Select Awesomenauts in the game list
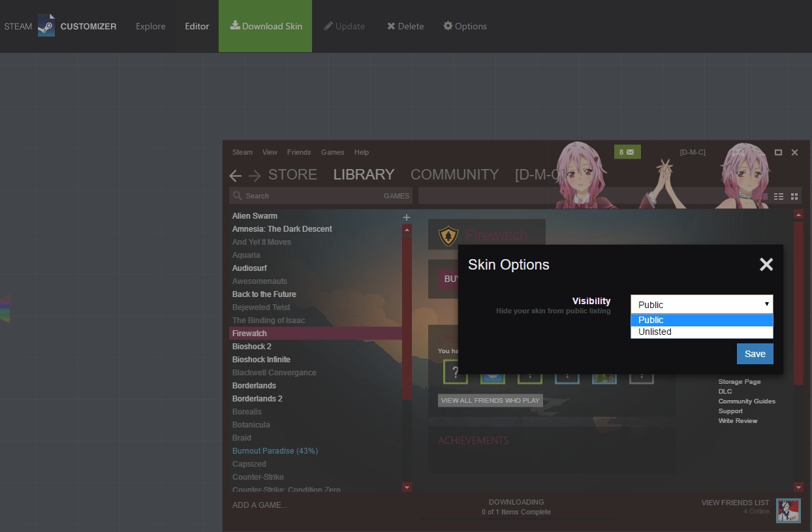This screenshot has width=812, height=532. pyautogui.click(x=260, y=281)
